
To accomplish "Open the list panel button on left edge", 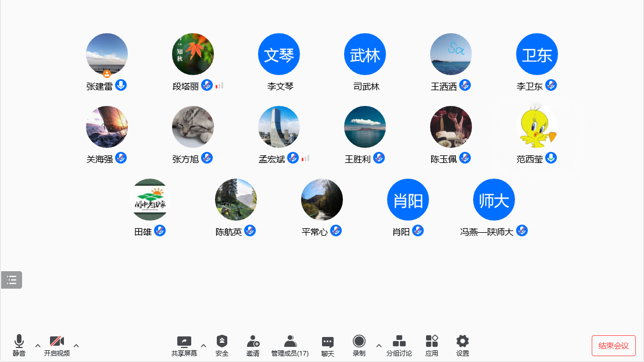I will (x=12, y=280).
